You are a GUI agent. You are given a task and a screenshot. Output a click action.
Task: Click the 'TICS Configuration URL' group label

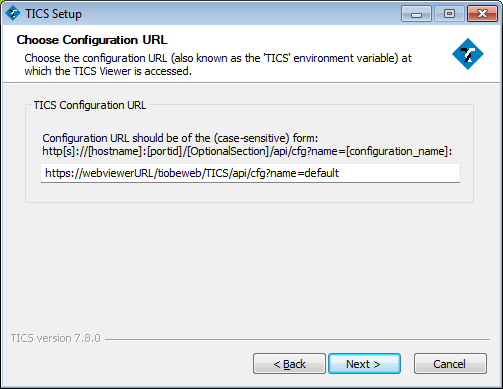(x=90, y=105)
